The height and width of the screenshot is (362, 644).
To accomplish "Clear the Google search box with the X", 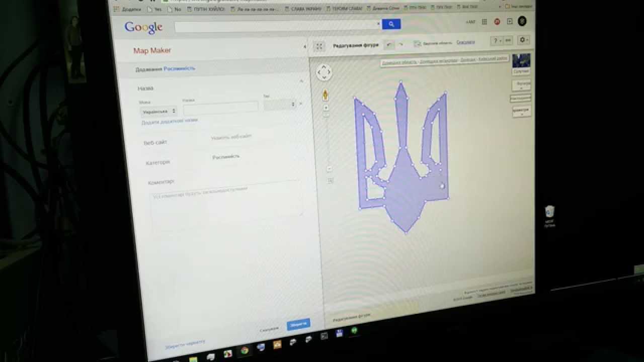I will tap(378, 24).
